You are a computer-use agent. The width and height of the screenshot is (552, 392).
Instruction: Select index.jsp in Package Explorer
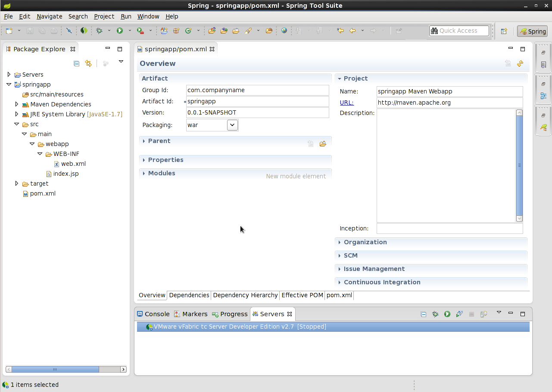pyautogui.click(x=62, y=174)
